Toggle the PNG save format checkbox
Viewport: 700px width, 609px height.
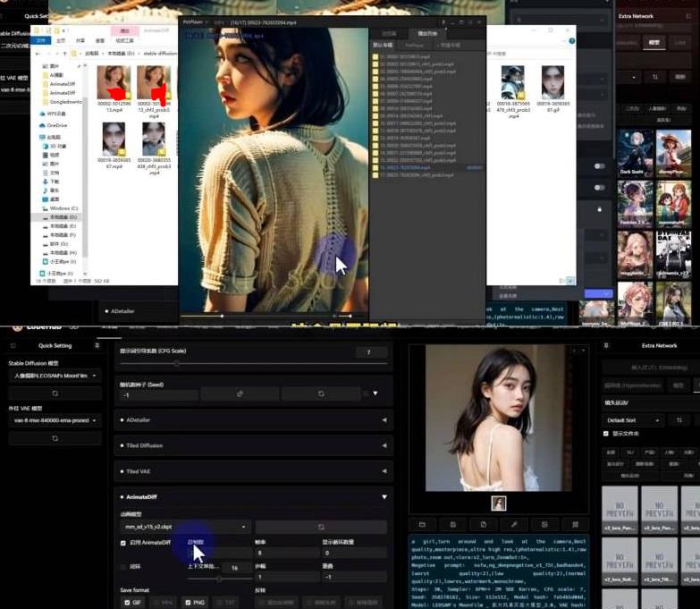(x=188, y=603)
